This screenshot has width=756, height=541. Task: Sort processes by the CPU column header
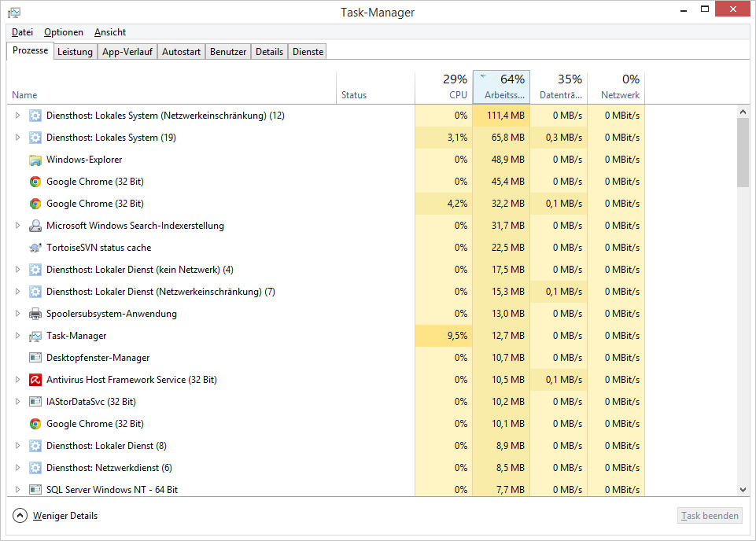444,87
